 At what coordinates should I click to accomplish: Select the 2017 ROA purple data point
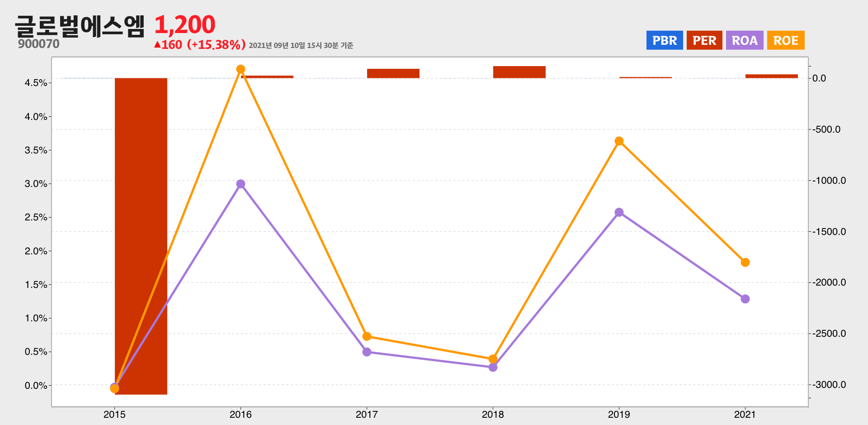point(367,352)
